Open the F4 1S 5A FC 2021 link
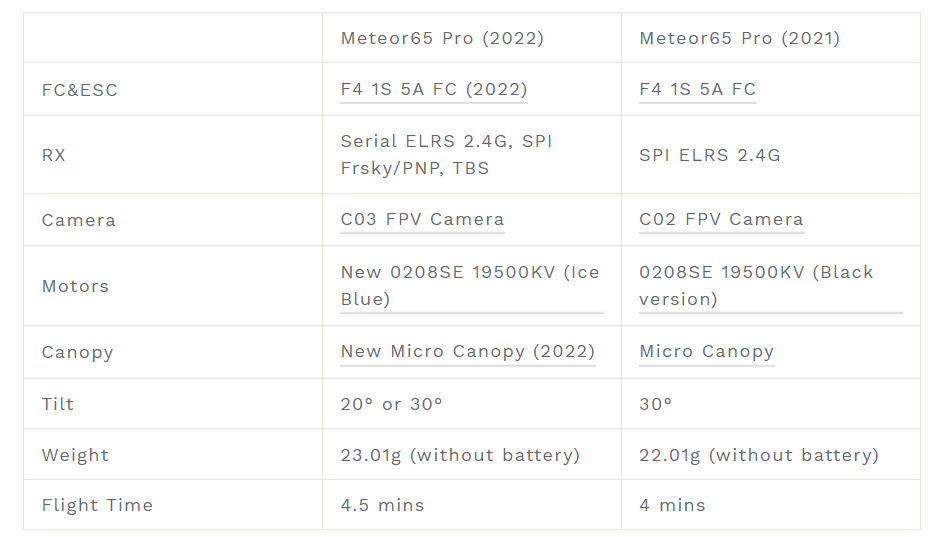The width and height of the screenshot is (938, 537). coord(697,89)
